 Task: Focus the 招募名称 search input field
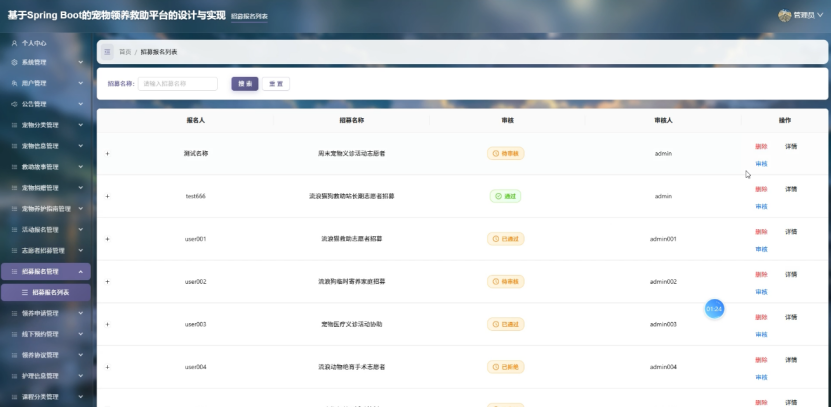pyautogui.click(x=178, y=84)
